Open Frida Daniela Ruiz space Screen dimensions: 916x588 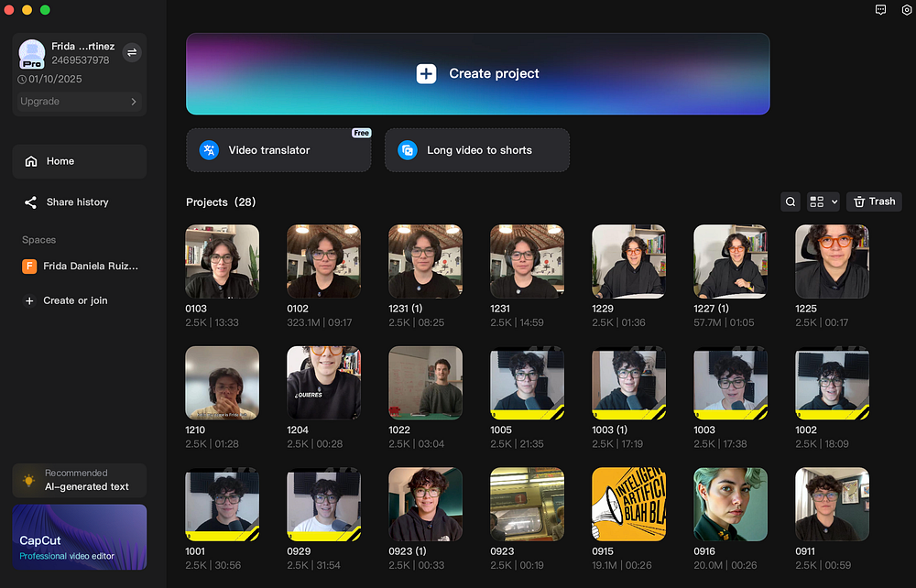pos(80,267)
